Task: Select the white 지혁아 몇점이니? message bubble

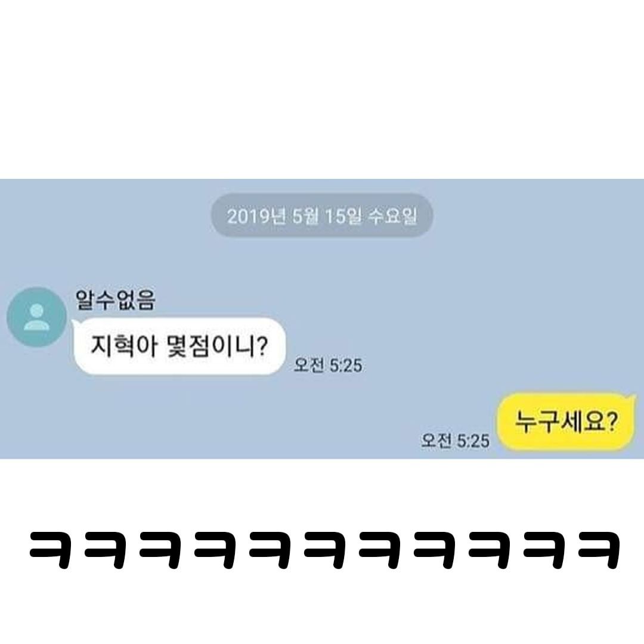Action: tap(179, 346)
